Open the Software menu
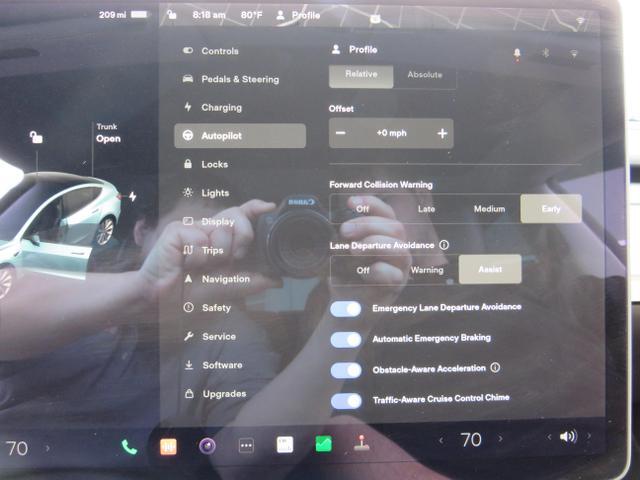 213,365
